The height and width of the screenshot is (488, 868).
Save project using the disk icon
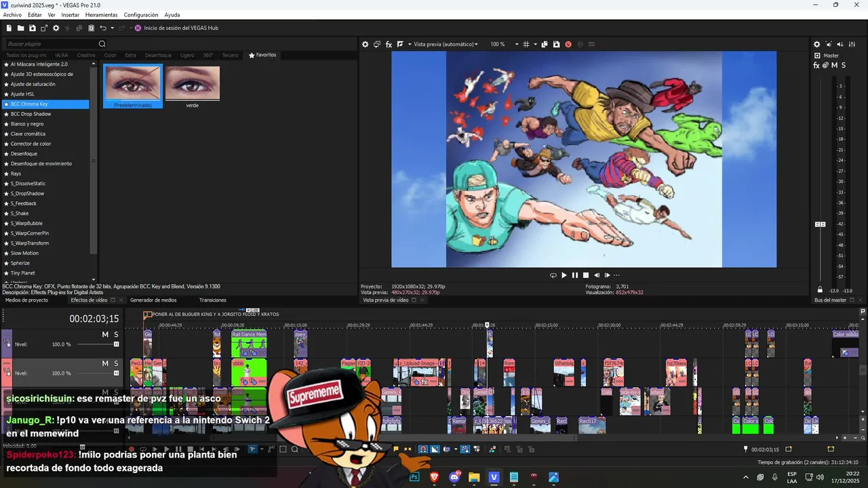[x=32, y=28]
